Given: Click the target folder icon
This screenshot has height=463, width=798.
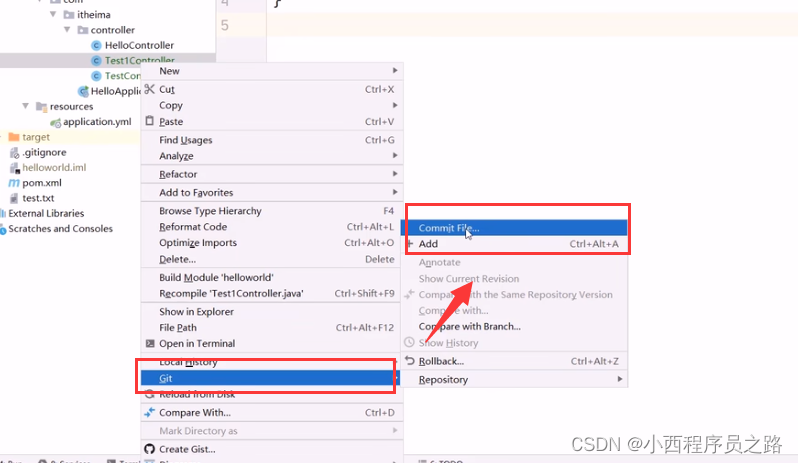Looking at the screenshot, I should [14, 137].
